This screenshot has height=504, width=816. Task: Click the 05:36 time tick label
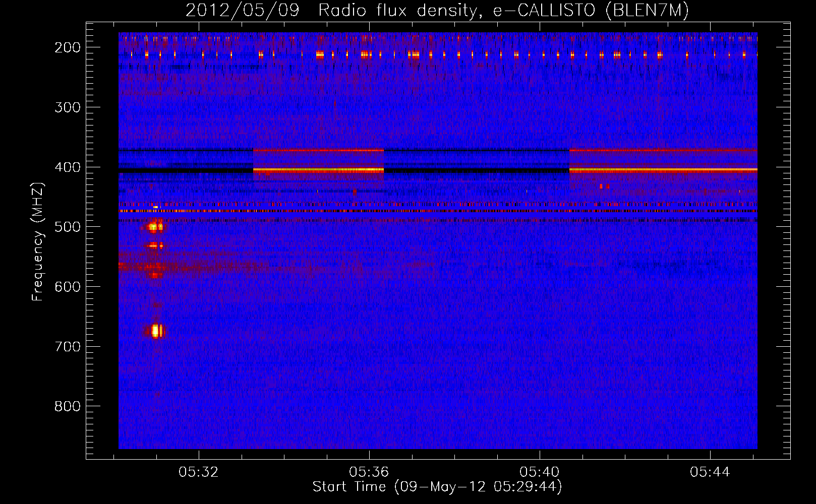tap(369, 472)
